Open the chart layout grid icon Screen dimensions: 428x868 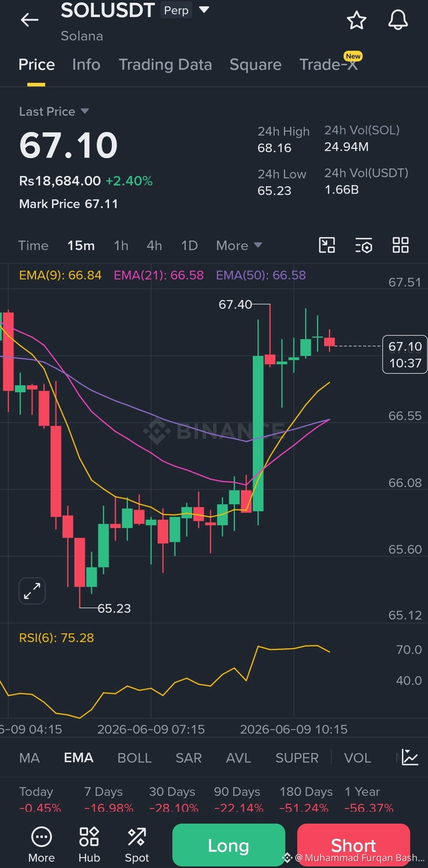pyautogui.click(x=400, y=245)
